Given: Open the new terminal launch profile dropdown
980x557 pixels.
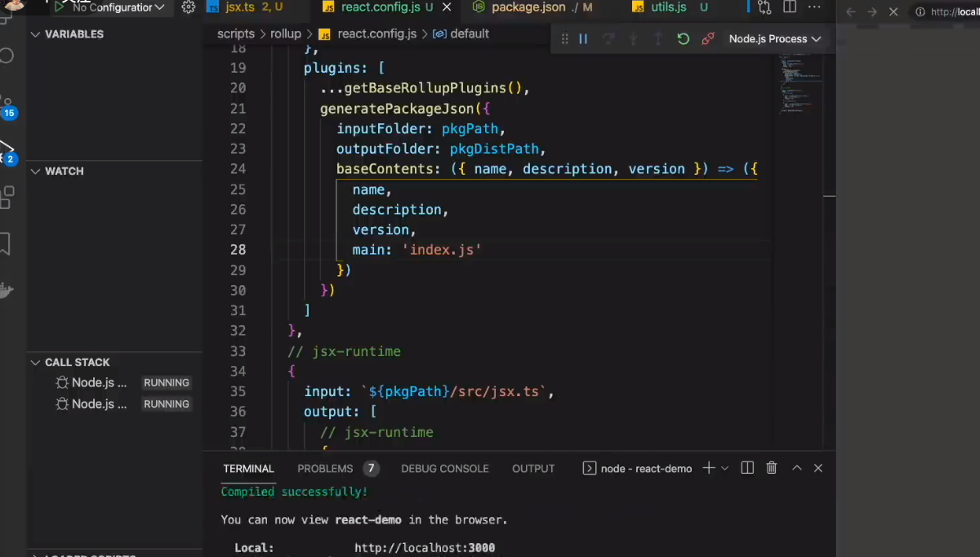Looking at the screenshot, I should [724, 469].
